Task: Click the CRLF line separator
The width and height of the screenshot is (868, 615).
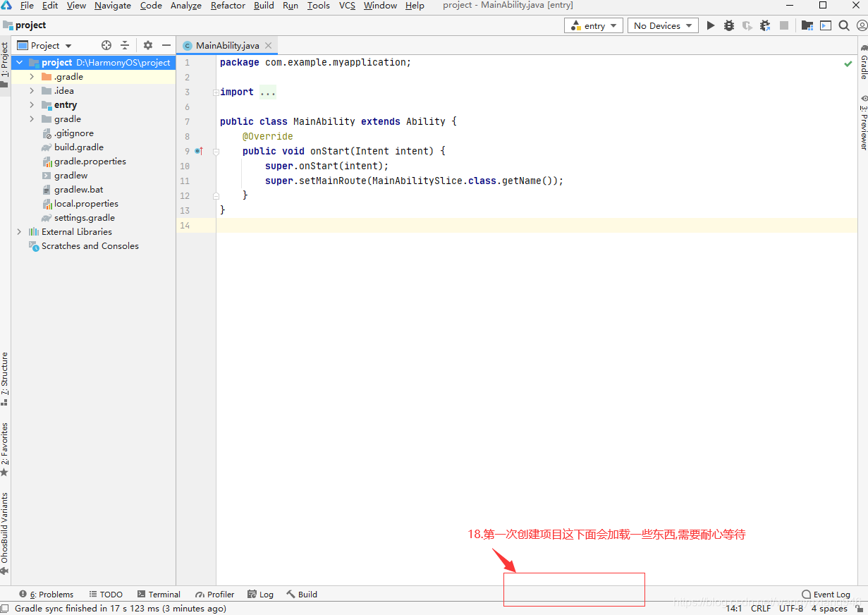Action: 761,608
